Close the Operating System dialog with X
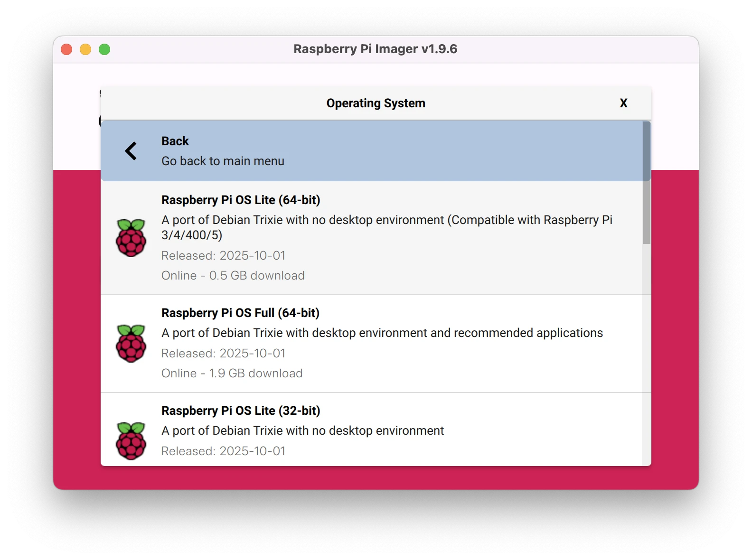The height and width of the screenshot is (560, 752). 623,103
